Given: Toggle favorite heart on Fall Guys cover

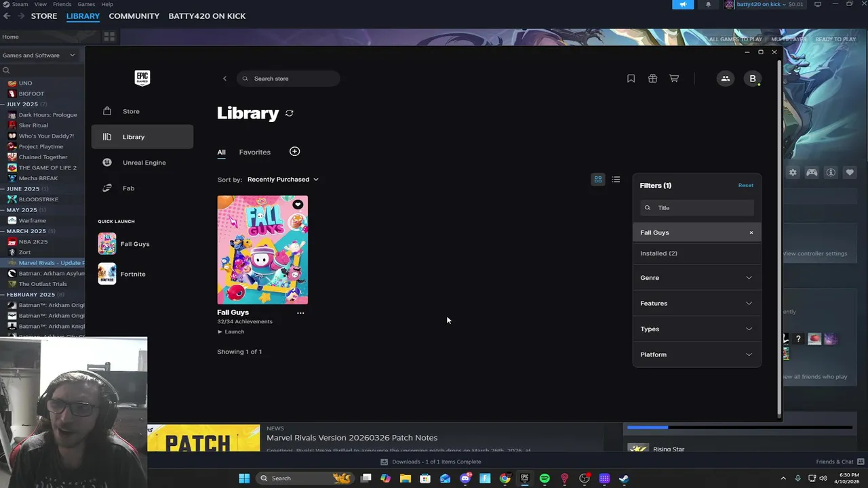Looking at the screenshot, I should coord(298,204).
